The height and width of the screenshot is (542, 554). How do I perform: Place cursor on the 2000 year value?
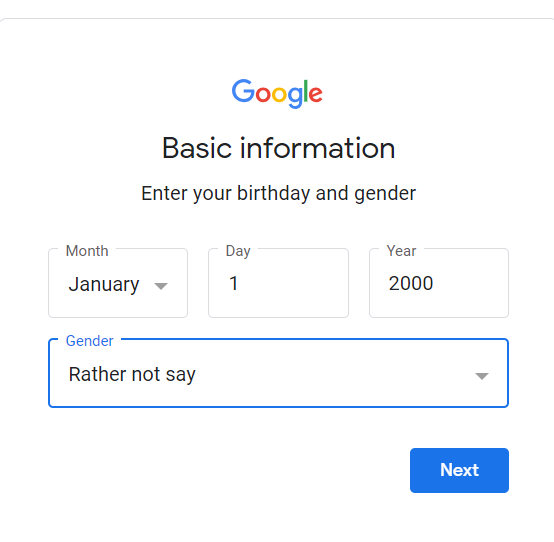(411, 283)
